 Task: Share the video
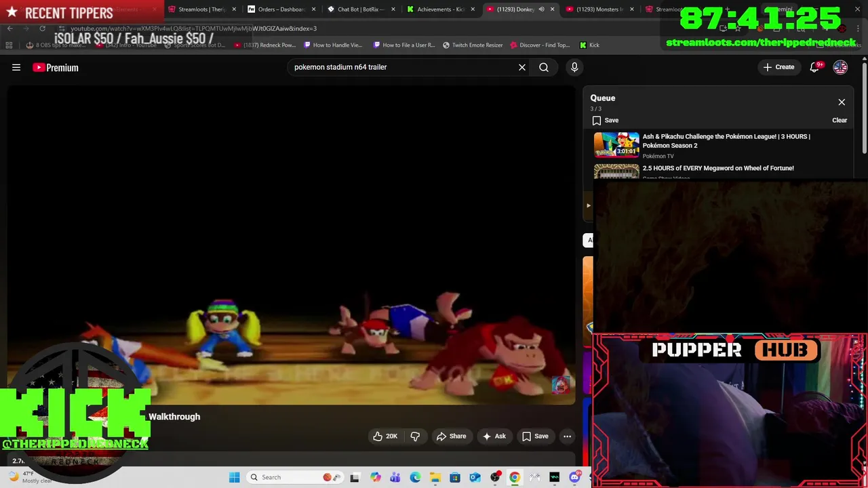[451, 436]
